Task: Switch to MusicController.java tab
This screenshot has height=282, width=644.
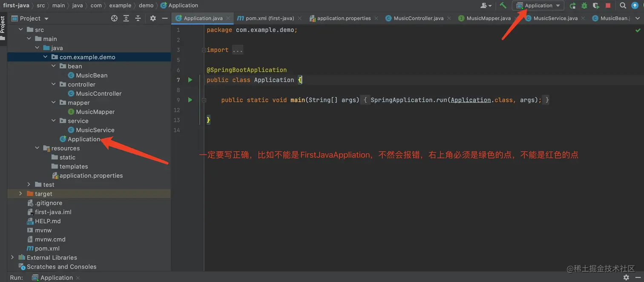Action: tap(419, 18)
